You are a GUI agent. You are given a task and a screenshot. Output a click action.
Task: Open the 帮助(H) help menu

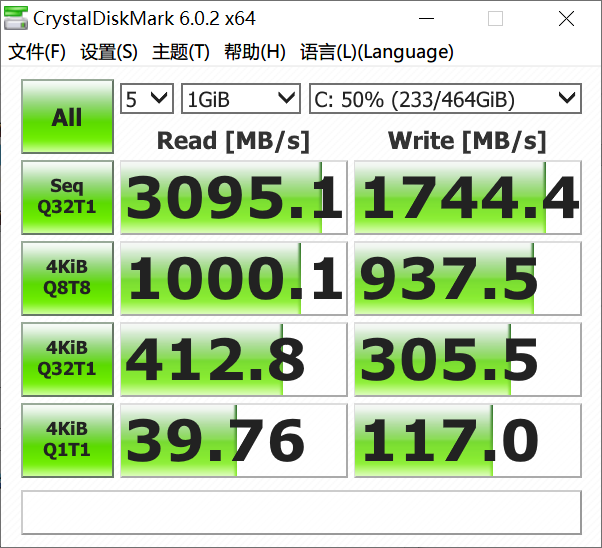(x=254, y=52)
